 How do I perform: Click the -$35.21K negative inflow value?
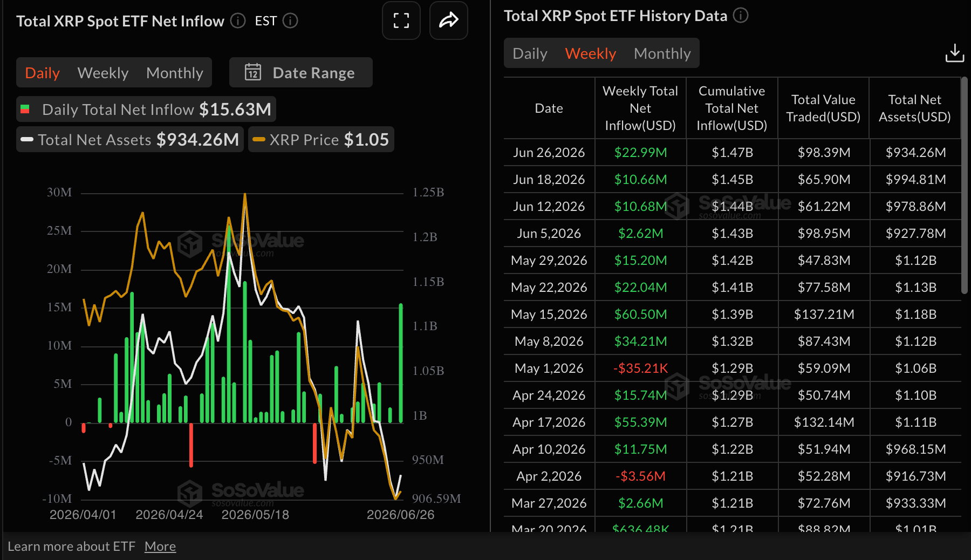pyautogui.click(x=640, y=368)
